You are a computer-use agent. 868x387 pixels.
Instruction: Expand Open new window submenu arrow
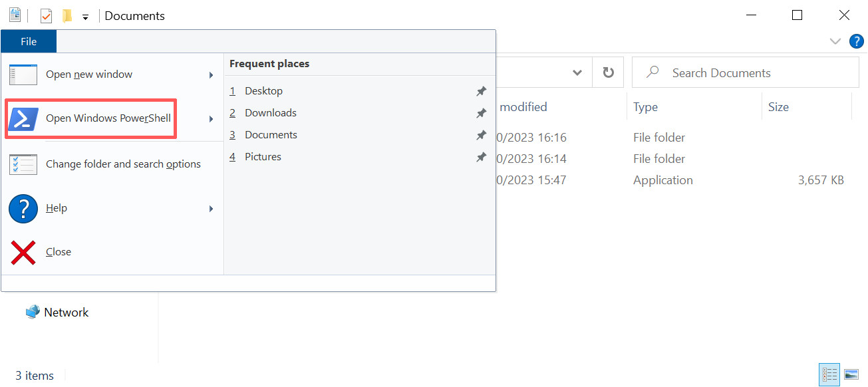(211, 75)
